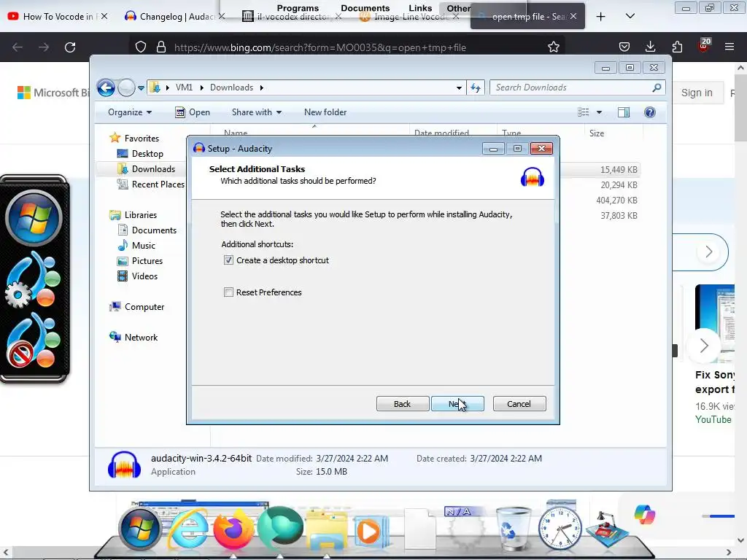Refresh the Downloads folder view
Image resolution: width=747 pixels, height=560 pixels.
click(476, 87)
